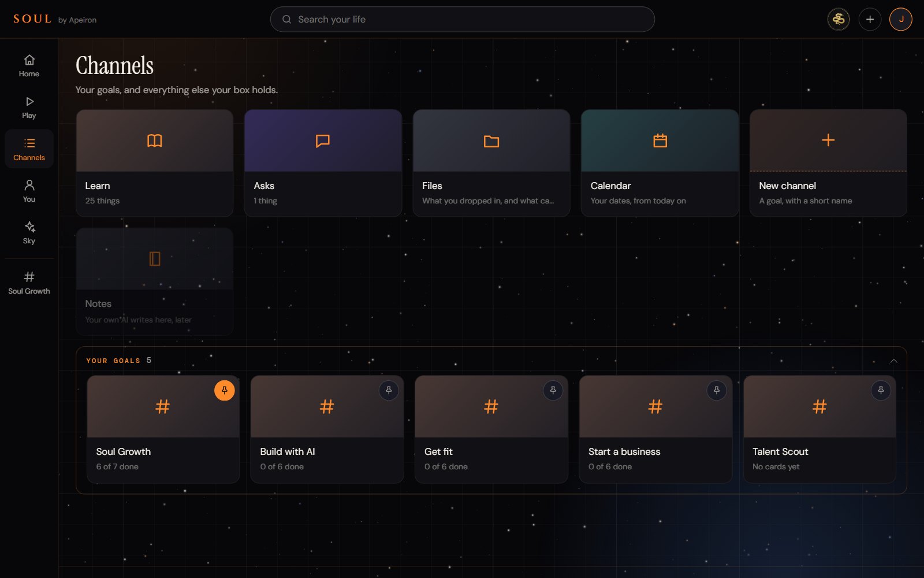
Task: Click the plus icon for New channel
Action: (828, 140)
